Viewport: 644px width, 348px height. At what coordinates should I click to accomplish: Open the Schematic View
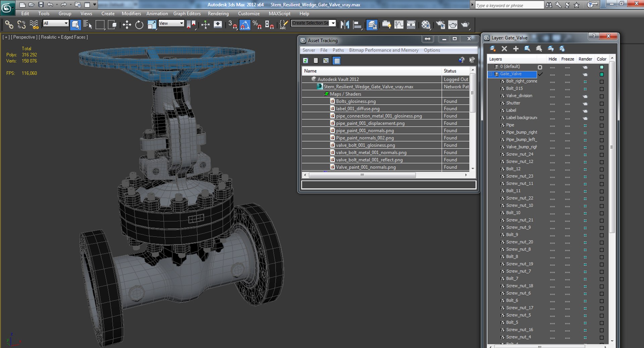pos(411,24)
